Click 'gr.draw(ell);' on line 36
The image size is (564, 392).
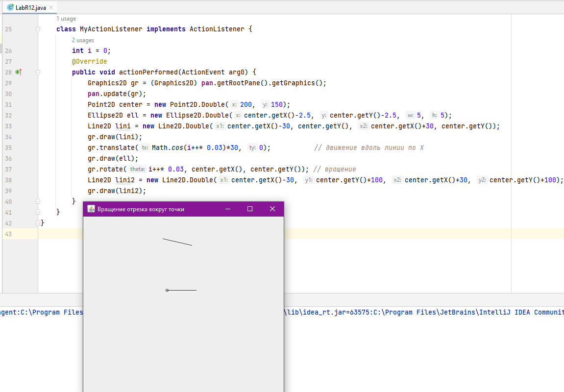113,159
